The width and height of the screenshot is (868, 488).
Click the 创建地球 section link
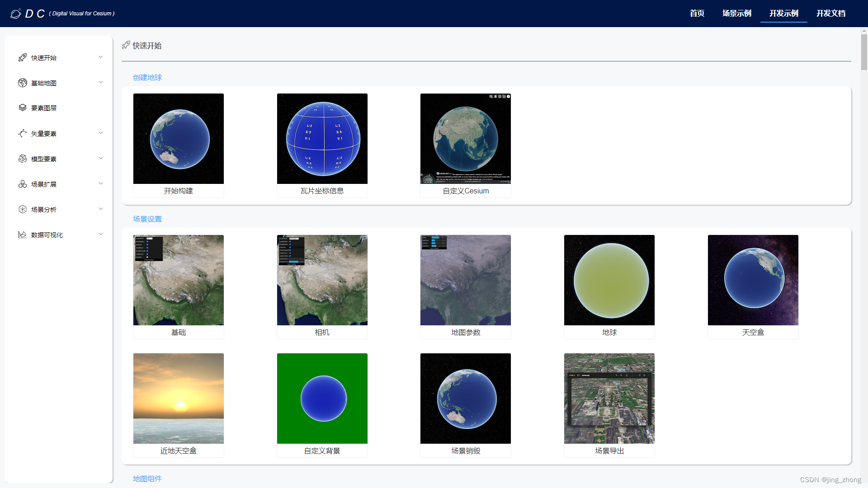click(x=147, y=77)
